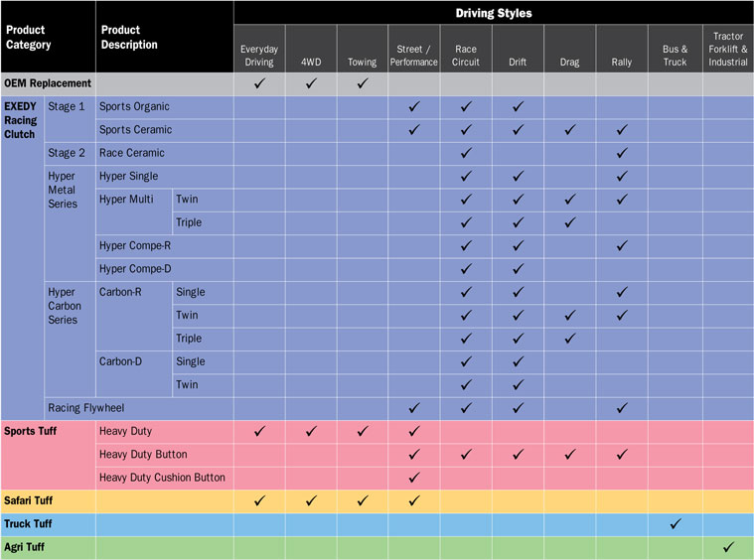Select the Everyday Driving column header
Image resolution: width=754 pixels, height=560 pixels.
tap(258, 55)
